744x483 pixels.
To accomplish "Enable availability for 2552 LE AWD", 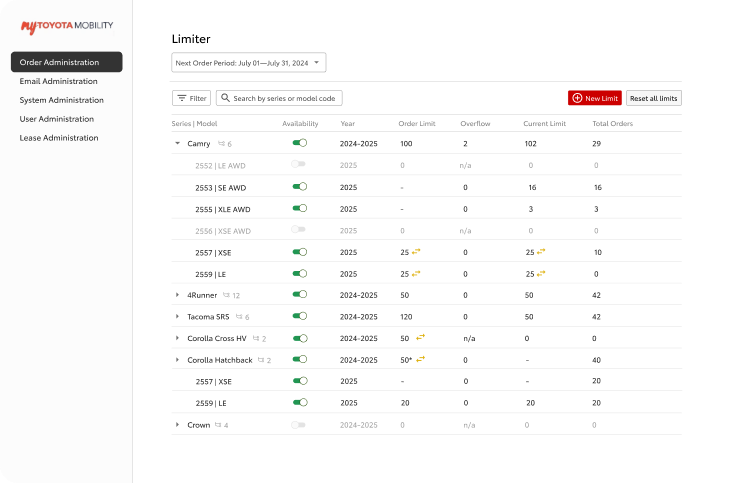I will pyautogui.click(x=298, y=164).
